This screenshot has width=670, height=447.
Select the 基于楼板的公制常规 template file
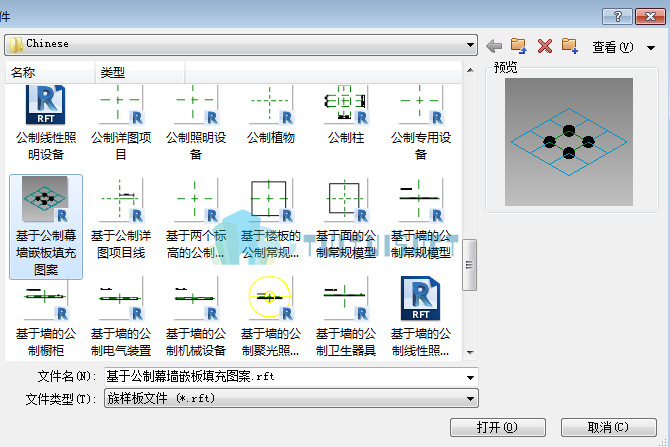(x=271, y=219)
